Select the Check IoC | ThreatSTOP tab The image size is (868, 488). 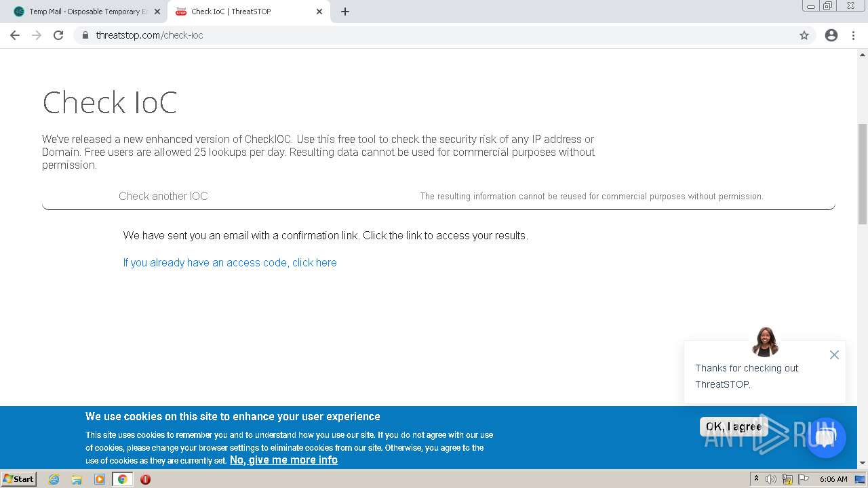pyautogui.click(x=248, y=12)
